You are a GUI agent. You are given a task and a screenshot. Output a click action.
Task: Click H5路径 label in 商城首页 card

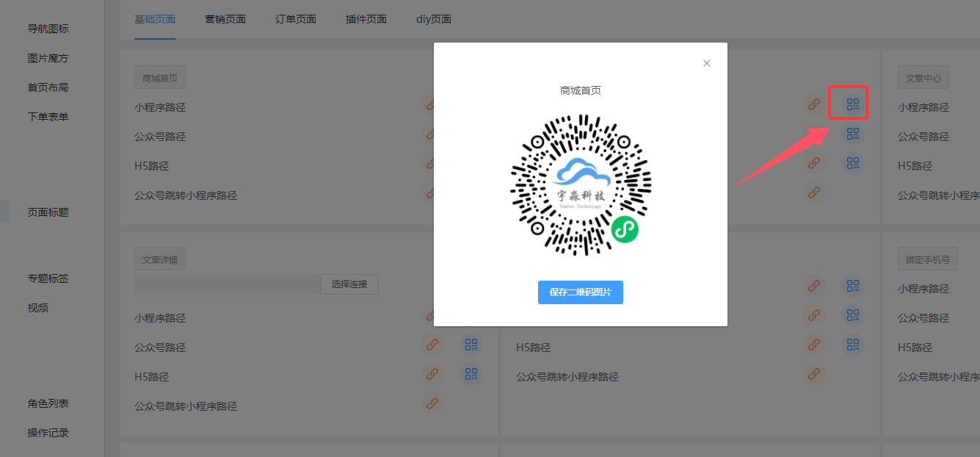(152, 166)
